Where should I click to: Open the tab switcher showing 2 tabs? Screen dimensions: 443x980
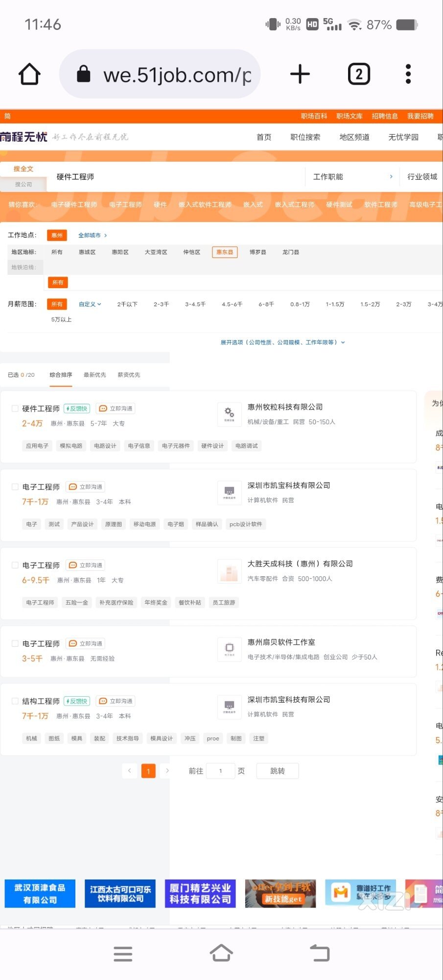[359, 74]
